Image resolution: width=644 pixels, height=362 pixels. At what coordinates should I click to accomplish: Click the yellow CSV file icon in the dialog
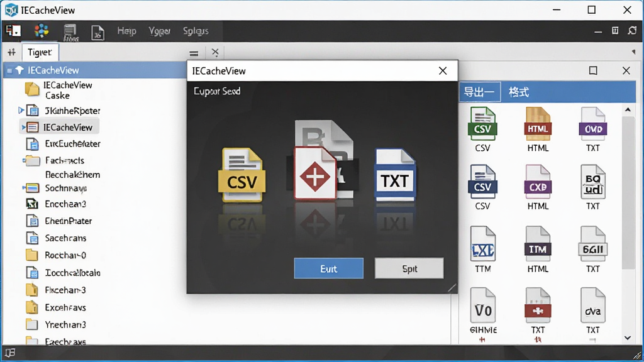pos(242,175)
